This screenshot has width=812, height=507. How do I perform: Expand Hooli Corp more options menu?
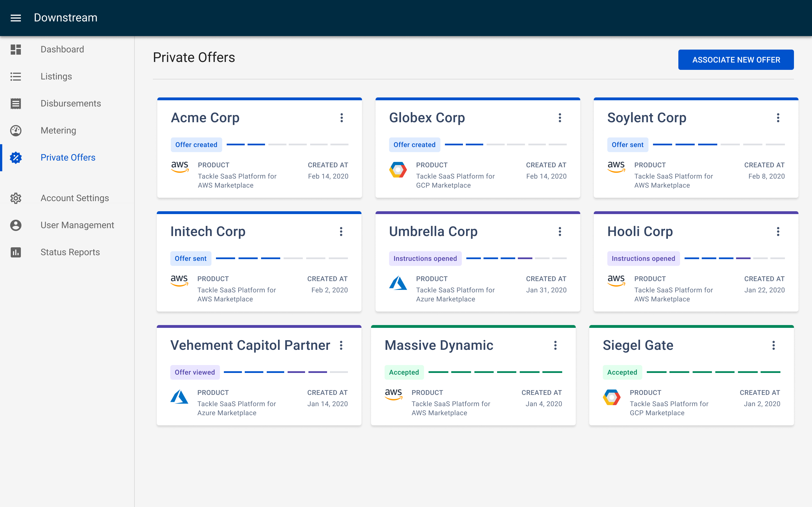(778, 231)
